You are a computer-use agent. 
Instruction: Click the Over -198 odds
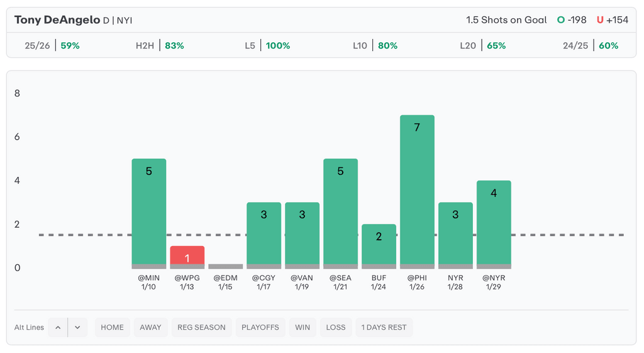coord(572,20)
